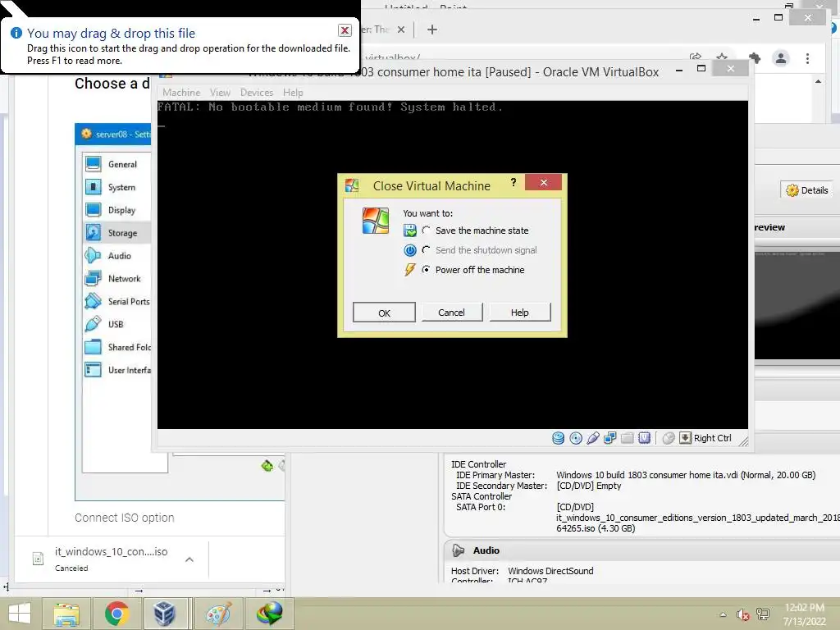Open File Explorer from taskbar
The height and width of the screenshot is (630, 840).
pos(66,614)
